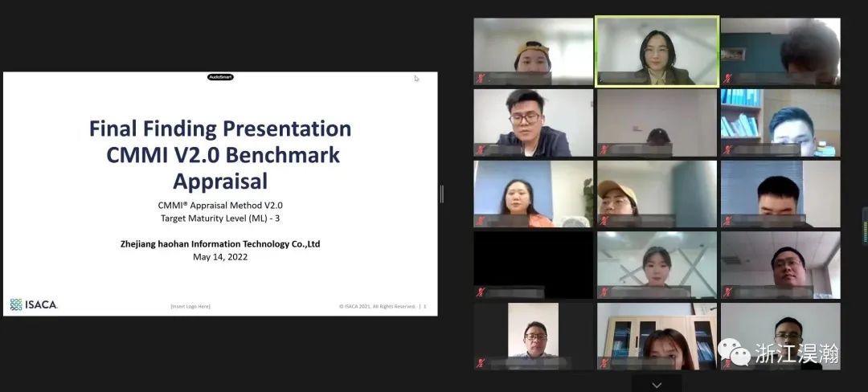Click the "[Insert Logo Here]" placeholder text

(190, 306)
